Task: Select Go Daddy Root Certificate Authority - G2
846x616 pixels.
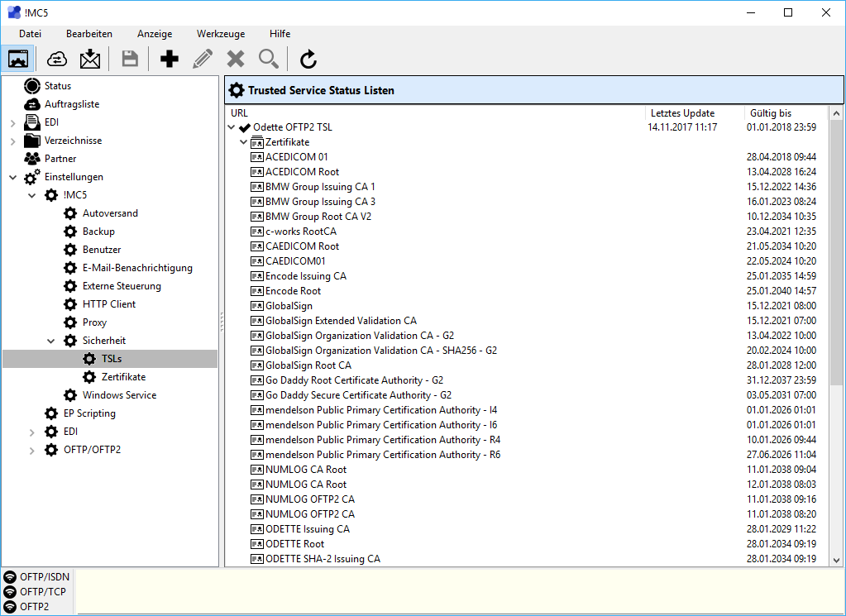Action: [x=354, y=380]
